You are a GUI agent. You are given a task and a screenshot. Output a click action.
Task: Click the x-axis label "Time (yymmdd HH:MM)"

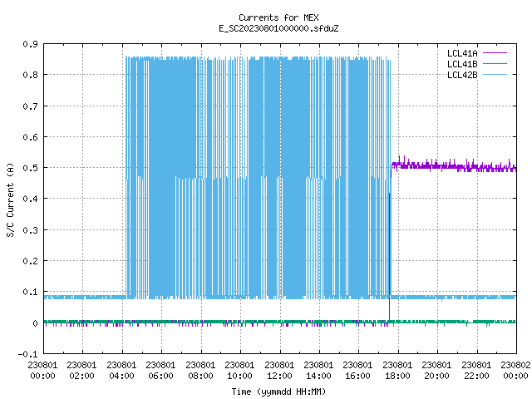pyautogui.click(x=278, y=392)
